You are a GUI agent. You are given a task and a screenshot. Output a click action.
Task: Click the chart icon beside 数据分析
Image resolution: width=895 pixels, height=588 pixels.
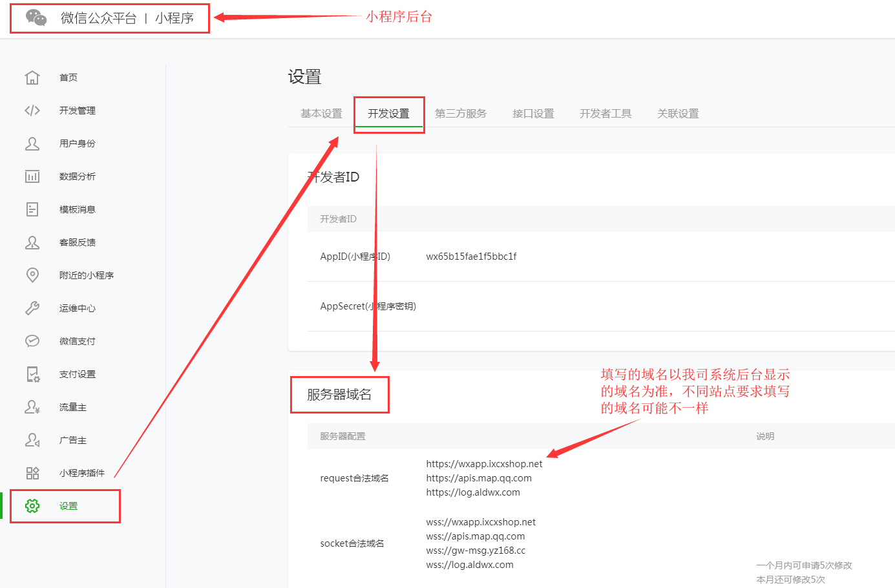[x=32, y=176]
